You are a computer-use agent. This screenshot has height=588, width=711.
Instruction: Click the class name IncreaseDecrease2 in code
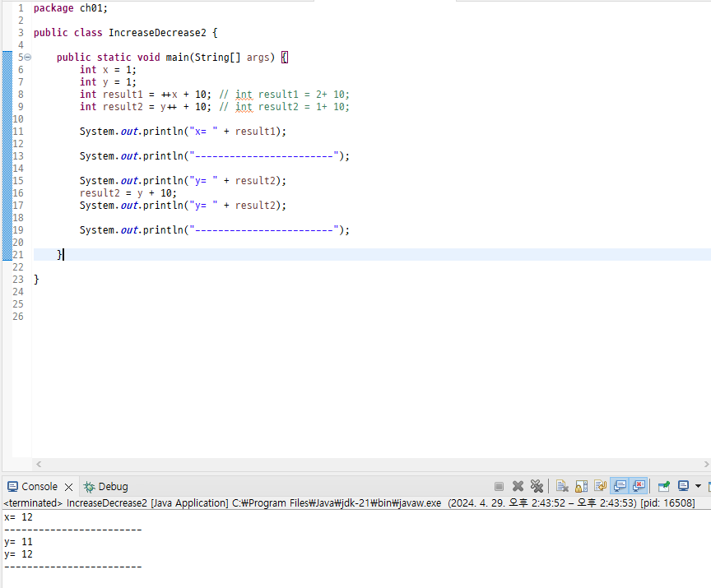tap(157, 33)
